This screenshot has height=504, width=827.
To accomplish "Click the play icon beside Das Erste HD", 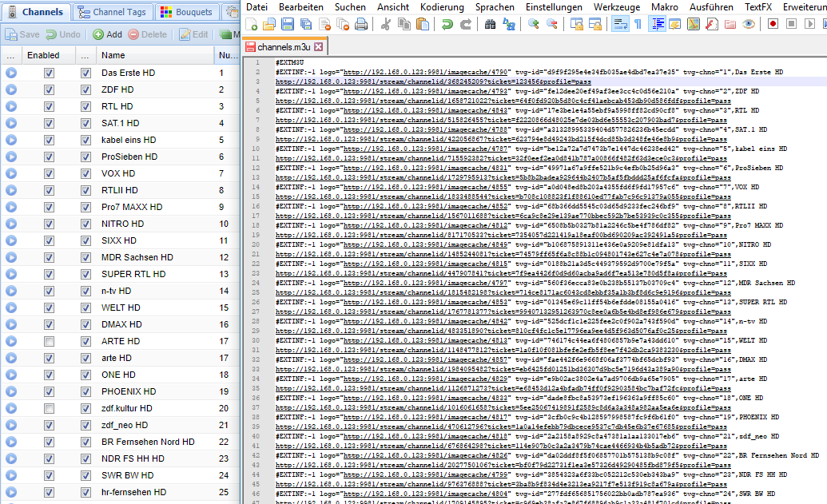I will 11,73.
